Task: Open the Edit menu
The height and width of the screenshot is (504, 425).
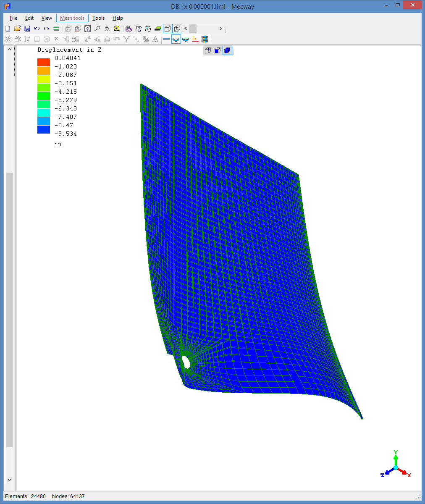Action: pos(29,18)
